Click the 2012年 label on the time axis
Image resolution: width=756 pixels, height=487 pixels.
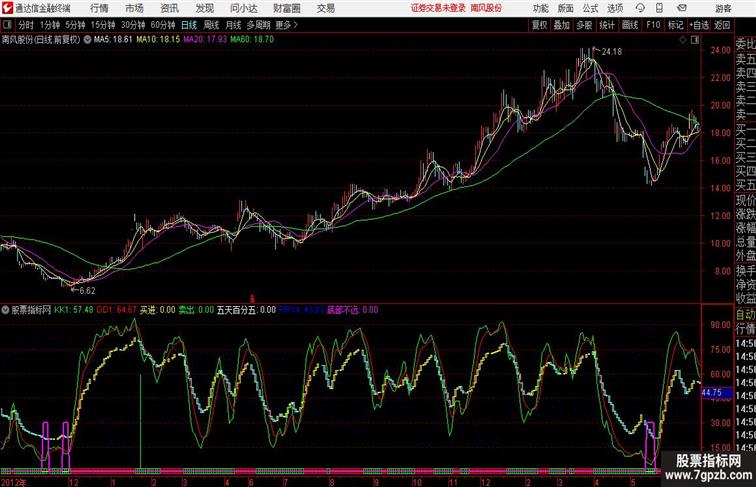pyautogui.click(x=14, y=482)
